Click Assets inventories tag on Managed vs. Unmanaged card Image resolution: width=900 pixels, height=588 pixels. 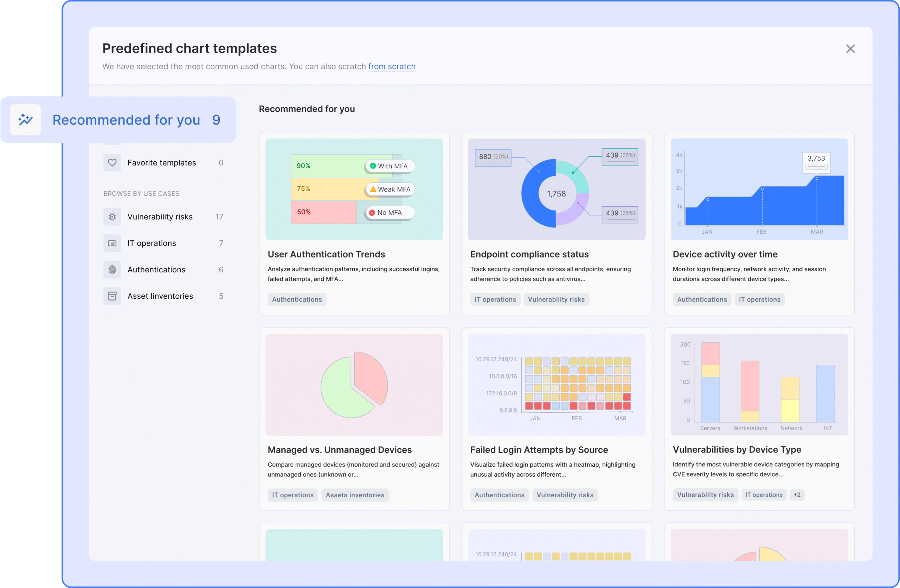click(355, 495)
